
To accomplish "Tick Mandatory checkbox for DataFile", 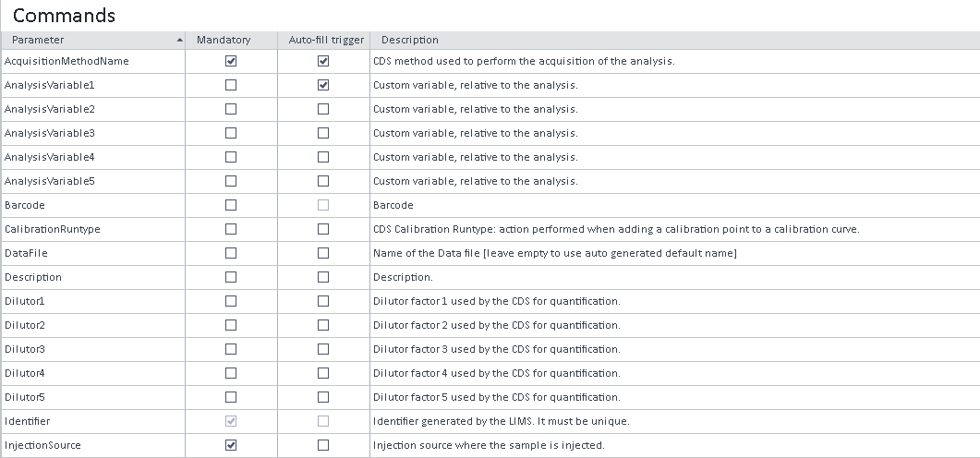I will [x=231, y=253].
